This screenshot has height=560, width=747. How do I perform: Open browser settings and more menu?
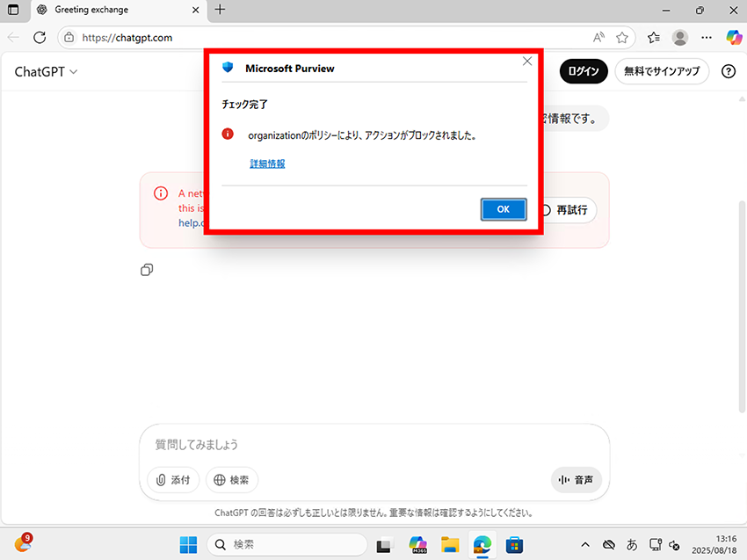[x=707, y=38]
